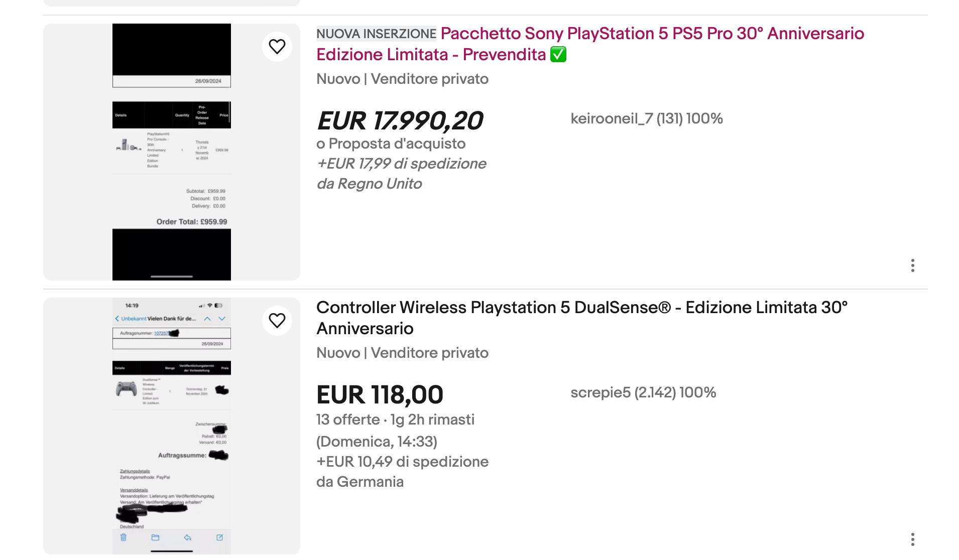Open the PS5 Pro order receipt thumbnail
Image resolution: width=959 pixels, height=560 pixels.
[172, 152]
